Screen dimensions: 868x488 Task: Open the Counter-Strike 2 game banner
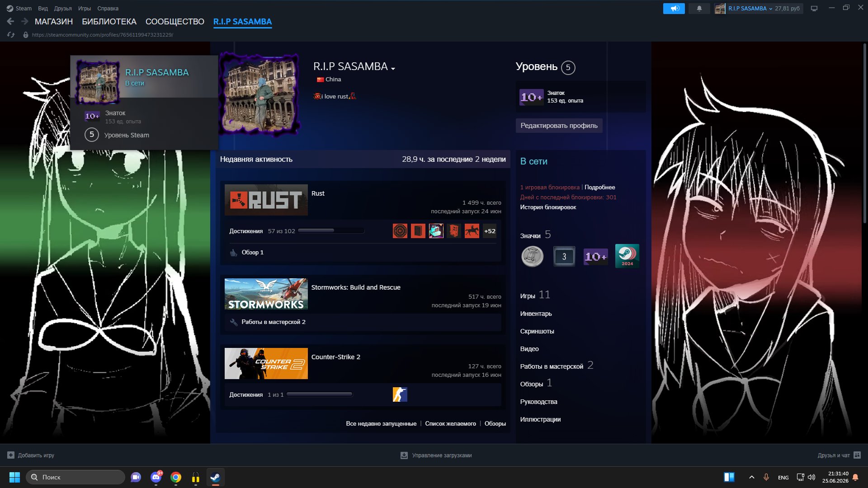pos(266,363)
